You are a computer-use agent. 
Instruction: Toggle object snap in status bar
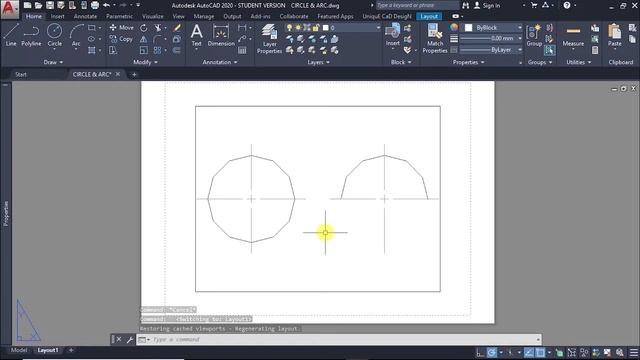540,352
